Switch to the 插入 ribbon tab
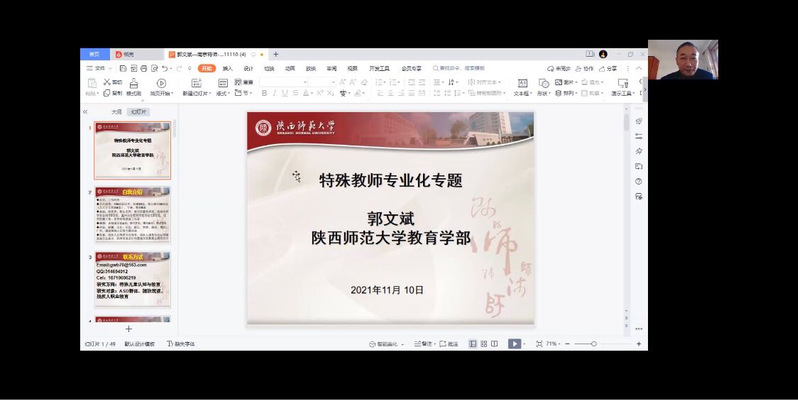798x400 pixels. click(228, 68)
